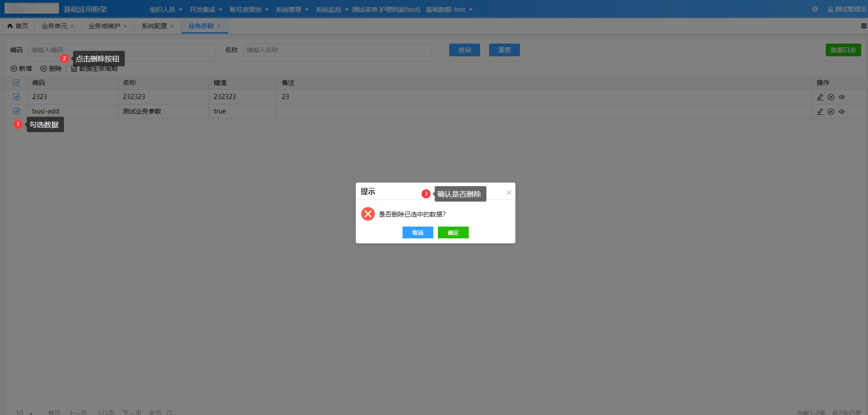Uncheck the checkbox for row busi-add
This screenshot has height=415, width=868.
point(16,111)
